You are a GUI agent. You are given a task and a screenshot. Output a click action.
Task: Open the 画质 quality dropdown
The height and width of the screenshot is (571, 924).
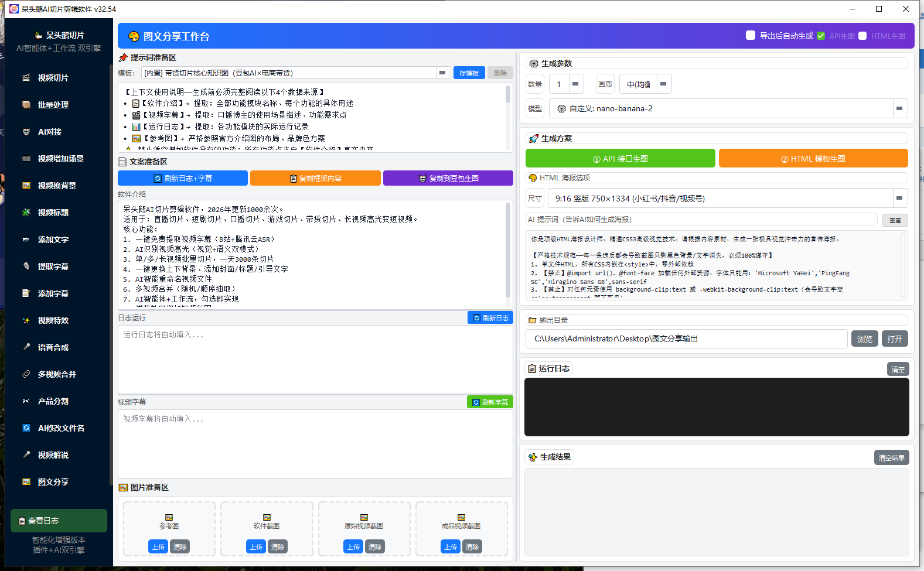[x=663, y=84]
